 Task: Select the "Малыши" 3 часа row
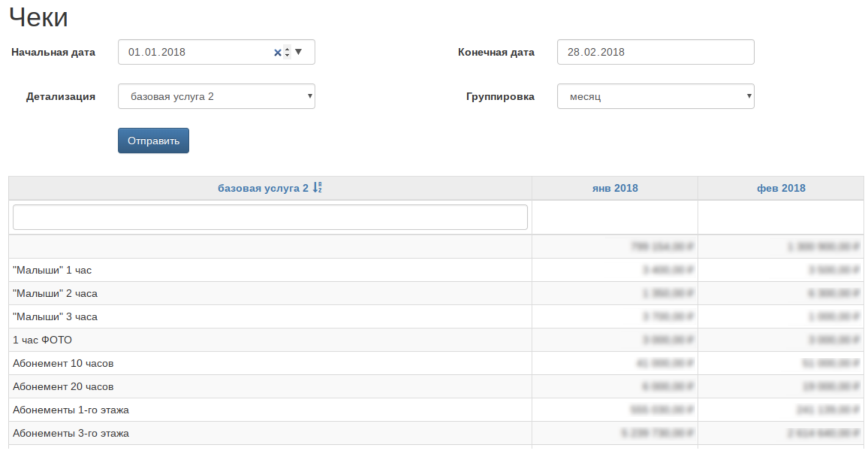tap(436, 316)
